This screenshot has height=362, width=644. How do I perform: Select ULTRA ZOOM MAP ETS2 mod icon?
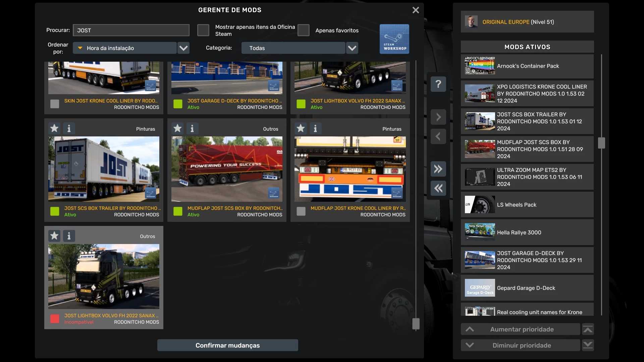click(480, 177)
